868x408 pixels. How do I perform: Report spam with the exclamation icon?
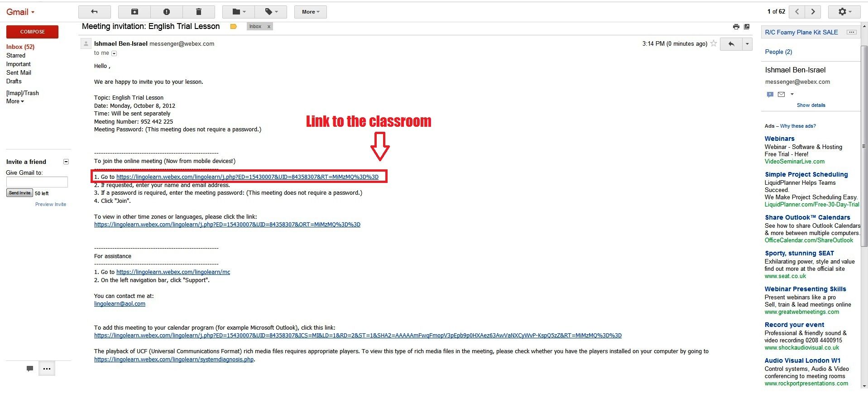[167, 12]
